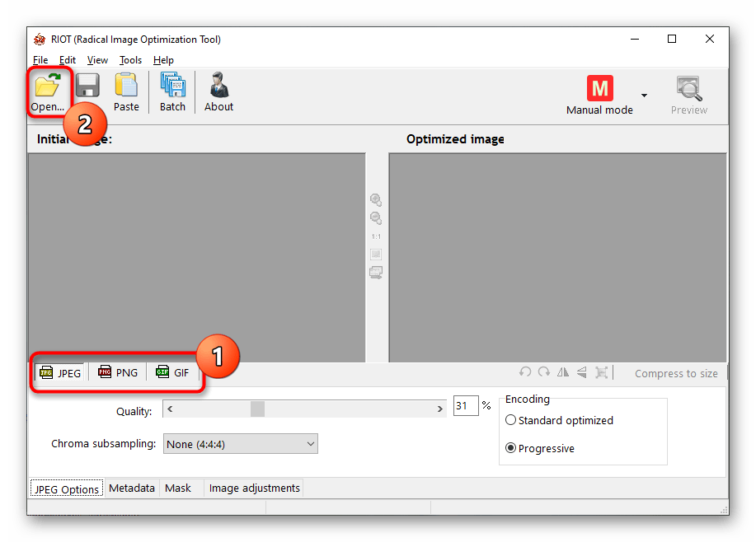This screenshot has width=756, height=542.
Task: Expand the Manual mode dropdown arrow
Action: 644,96
